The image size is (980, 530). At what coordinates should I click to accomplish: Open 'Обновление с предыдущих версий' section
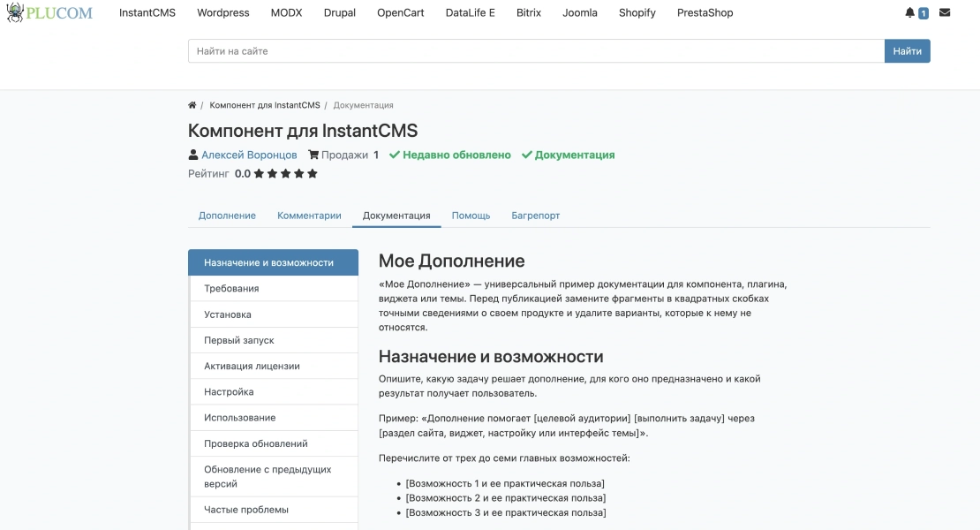[x=273, y=476]
